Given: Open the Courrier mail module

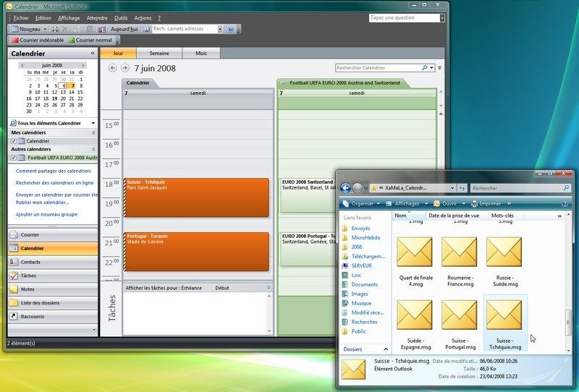Looking at the screenshot, I should coord(30,234).
